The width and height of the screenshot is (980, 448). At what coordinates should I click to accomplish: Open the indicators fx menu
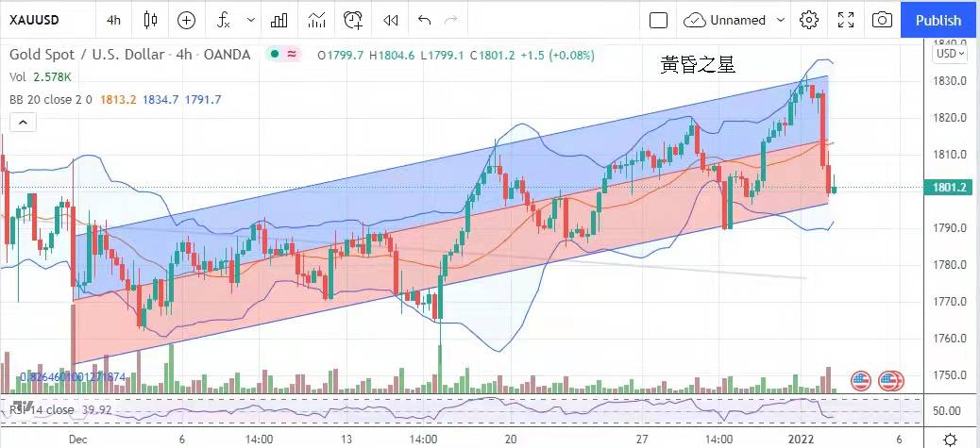click(223, 20)
